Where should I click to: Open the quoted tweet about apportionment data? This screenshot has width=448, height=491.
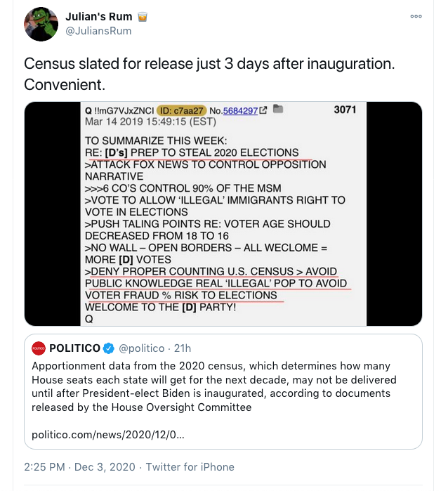click(223, 386)
